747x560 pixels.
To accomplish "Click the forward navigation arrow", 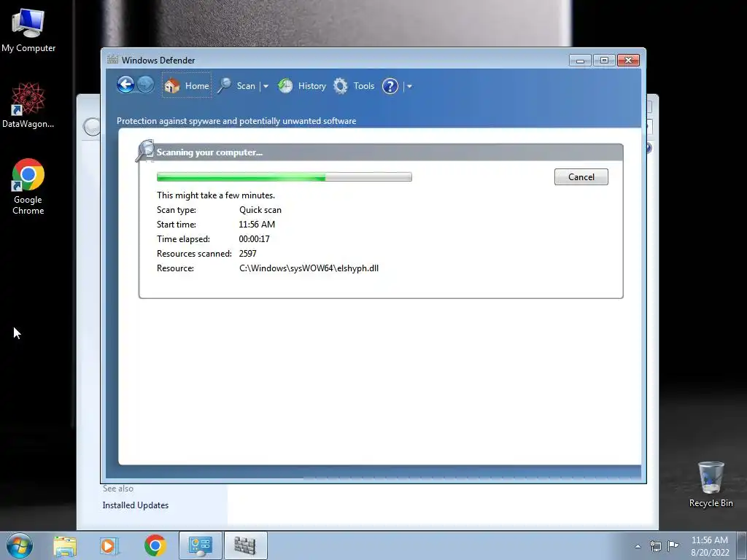I will 146,85.
